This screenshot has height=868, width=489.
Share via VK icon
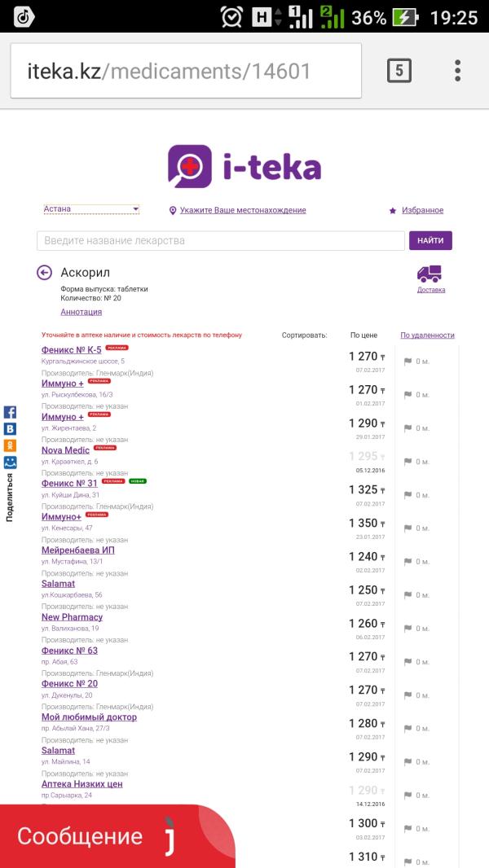pos(10,428)
